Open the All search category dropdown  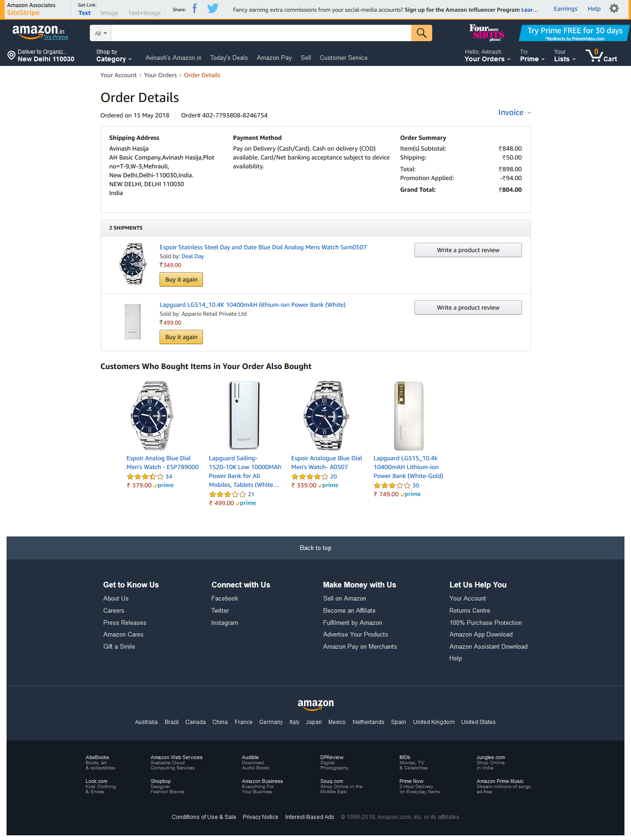point(101,33)
